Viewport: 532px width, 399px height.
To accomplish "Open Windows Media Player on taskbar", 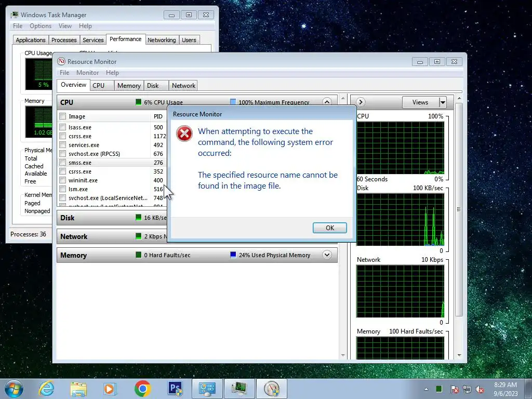I will [110, 389].
